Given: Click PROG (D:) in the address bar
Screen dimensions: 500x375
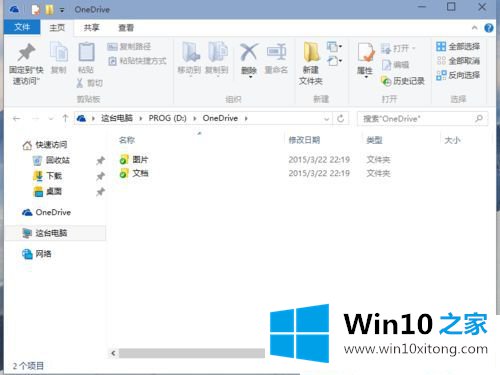Looking at the screenshot, I should [x=167, y=118].
